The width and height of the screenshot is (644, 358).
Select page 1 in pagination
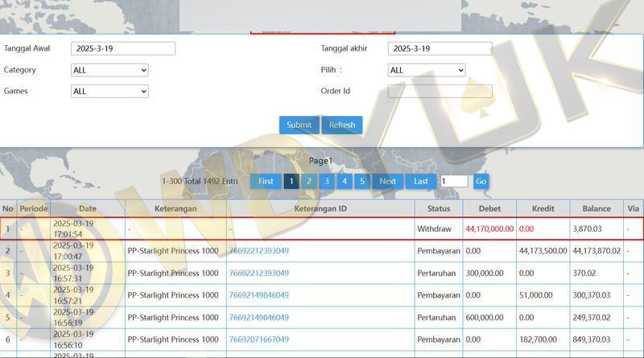(291, 182)
